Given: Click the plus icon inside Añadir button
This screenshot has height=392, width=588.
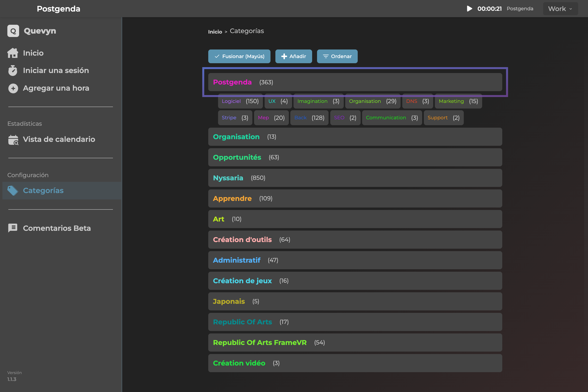Looking at the screenshot, I should (284, 57).
